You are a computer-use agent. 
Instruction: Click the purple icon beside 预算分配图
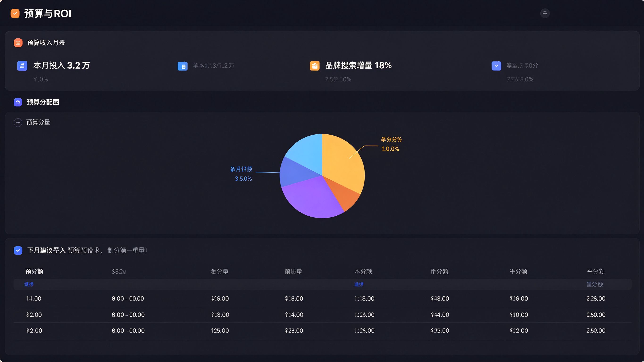click(x=18, y=102)
